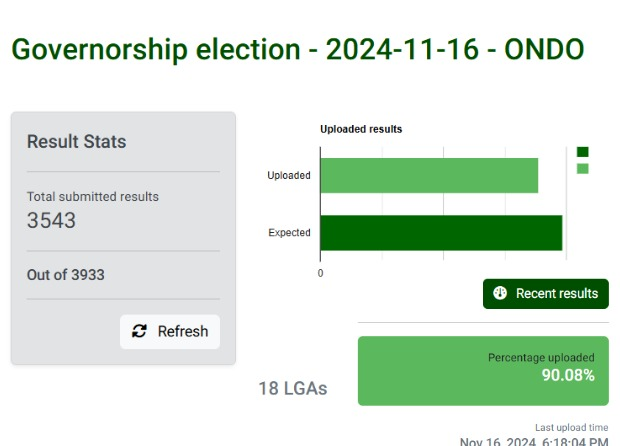Viewport: 620px width, 446px height.
Task: Click the Uploaded results chart title
Action: 361,129
